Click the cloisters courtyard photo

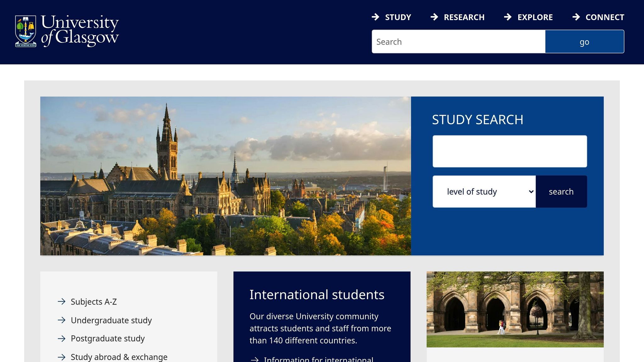(x=515, y=308)
